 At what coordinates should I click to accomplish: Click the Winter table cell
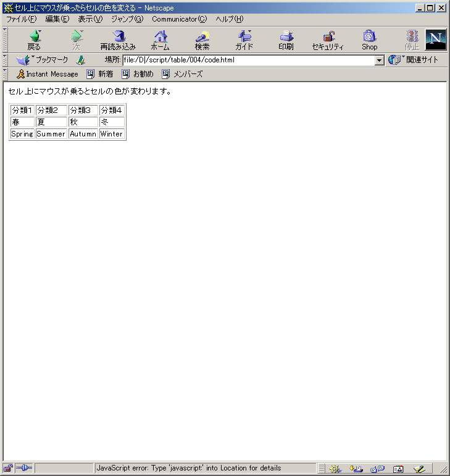tap(112, 134)
